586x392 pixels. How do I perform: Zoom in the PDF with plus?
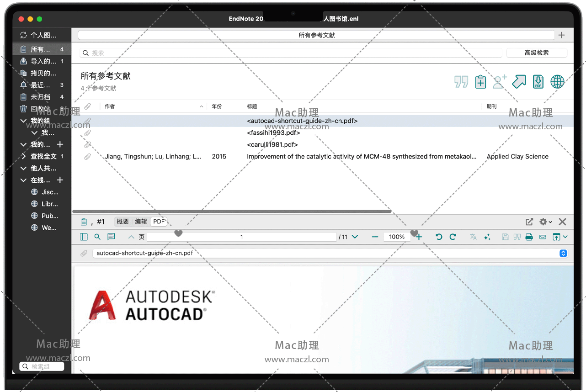[419, 237]
